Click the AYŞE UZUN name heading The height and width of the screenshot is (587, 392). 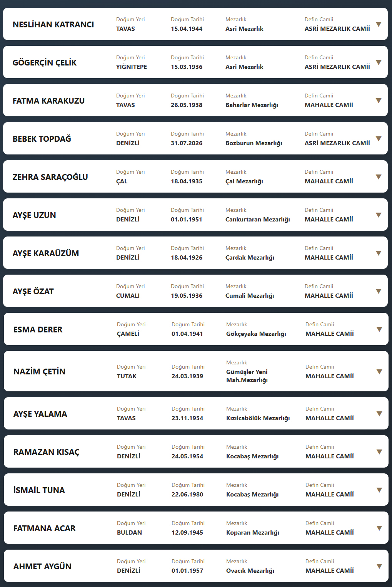[x=34, y=215]
